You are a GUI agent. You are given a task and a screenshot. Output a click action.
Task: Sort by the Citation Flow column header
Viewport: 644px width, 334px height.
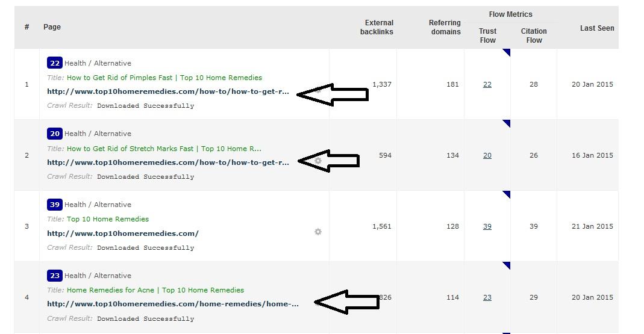tap(534, 36)
